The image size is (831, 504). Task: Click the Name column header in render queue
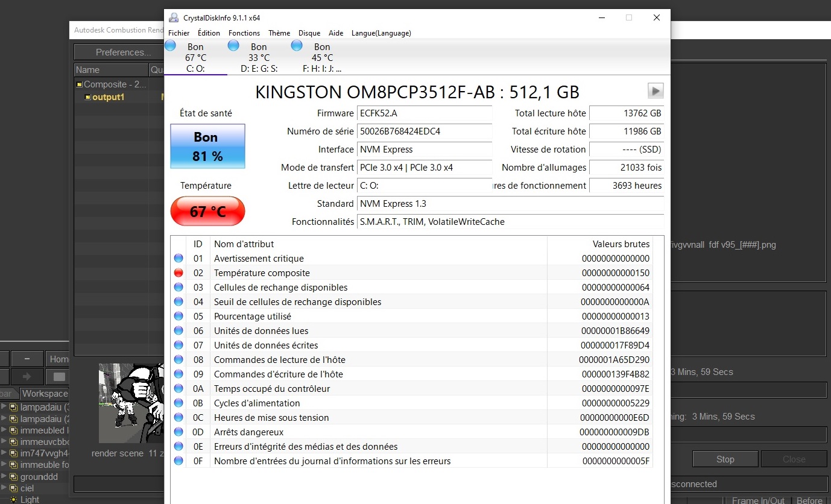[111, 70]
